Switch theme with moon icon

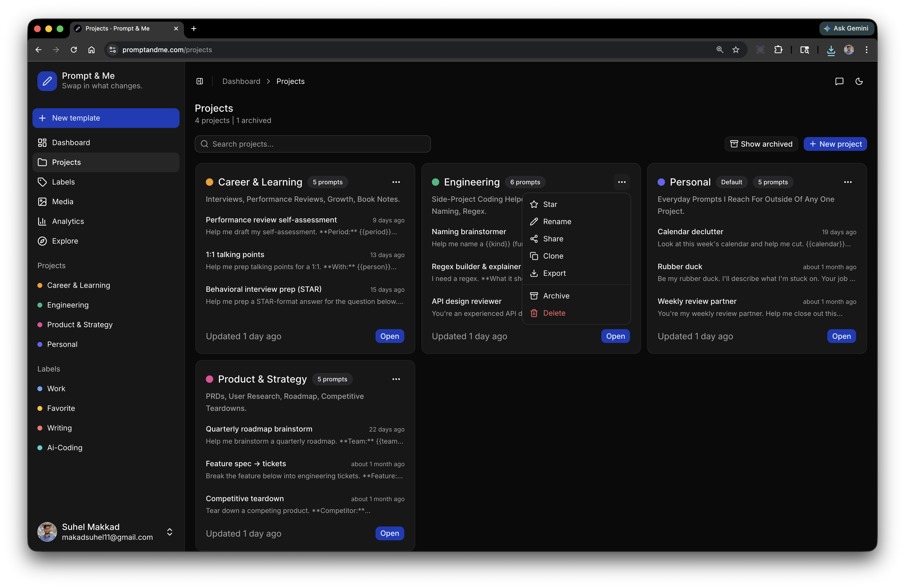859,81
